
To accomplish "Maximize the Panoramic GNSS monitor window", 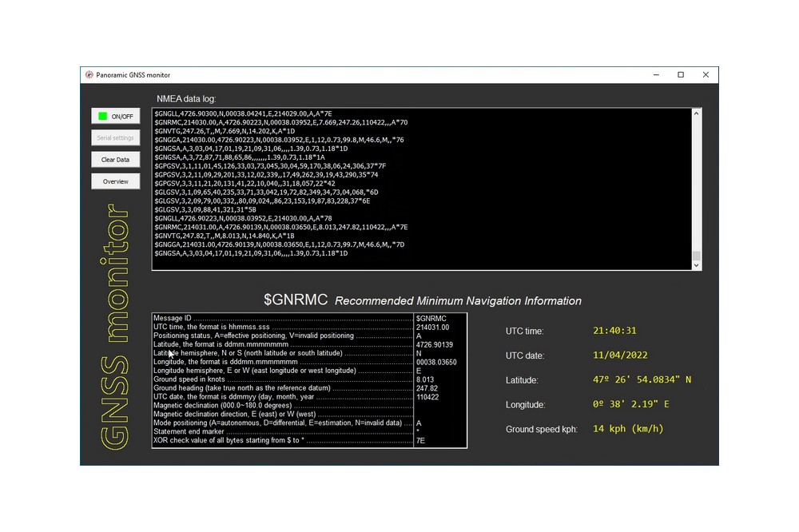I will (681, 75).
